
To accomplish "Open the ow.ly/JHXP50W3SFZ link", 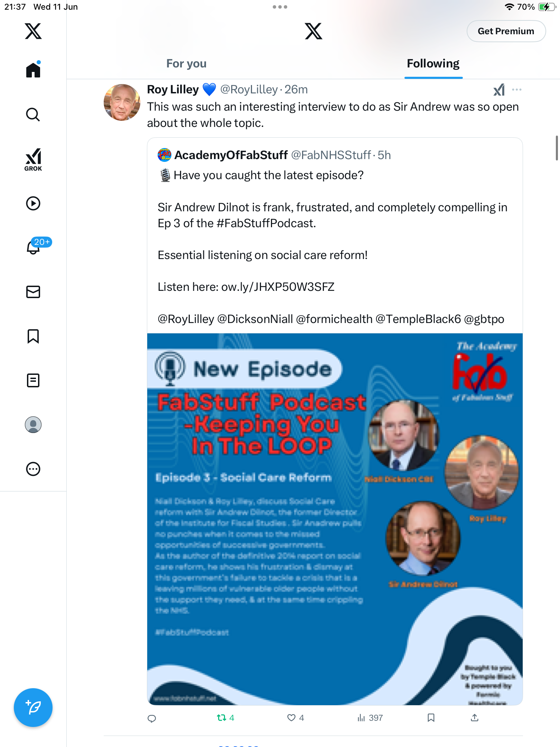I will tap(278, 287).
